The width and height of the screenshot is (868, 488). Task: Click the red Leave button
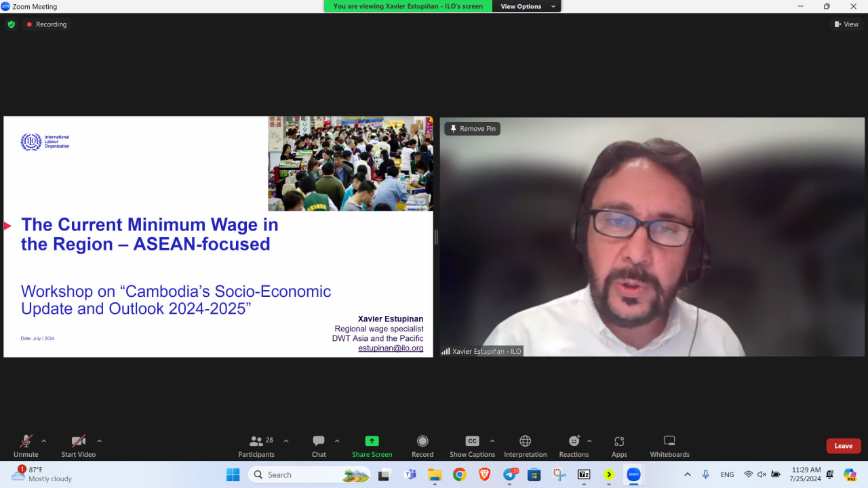(843, 446)
